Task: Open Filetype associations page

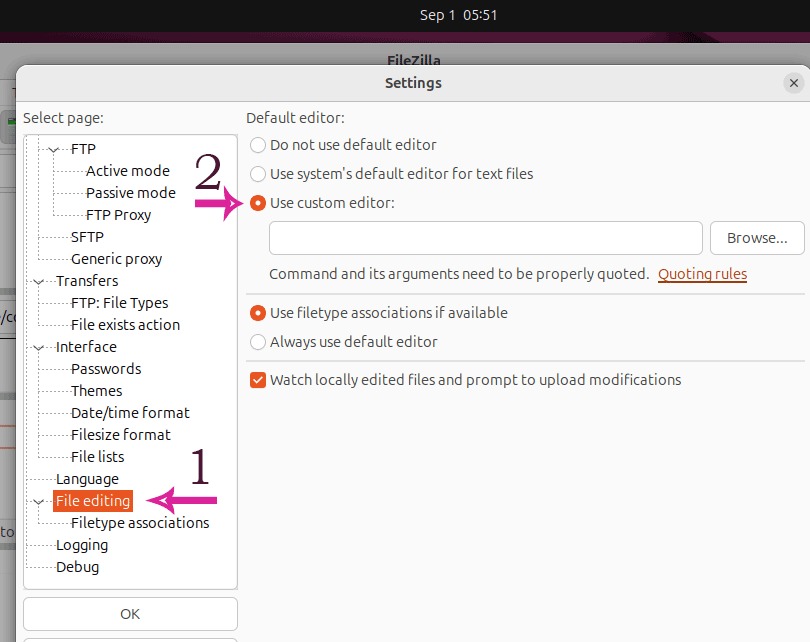Action: point(140,523)
